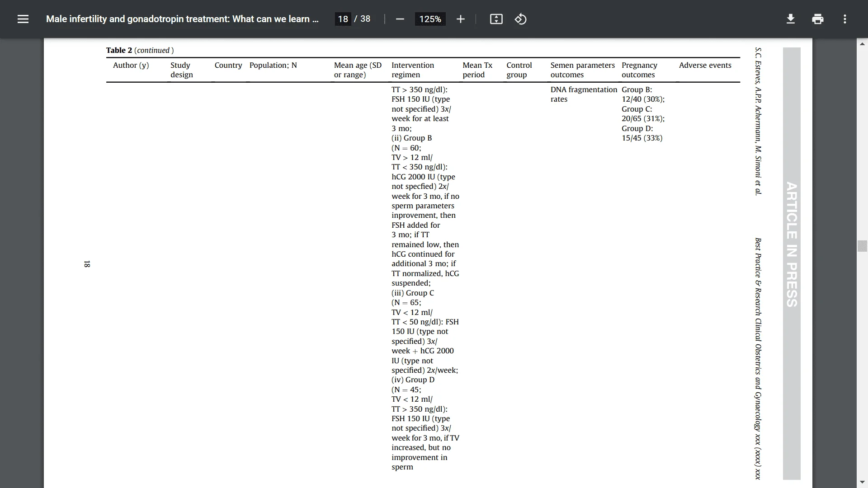Click the '15/45 (33%)' pregnancy value
Screen dimensions: 868x488
click(x=642, y=138)
